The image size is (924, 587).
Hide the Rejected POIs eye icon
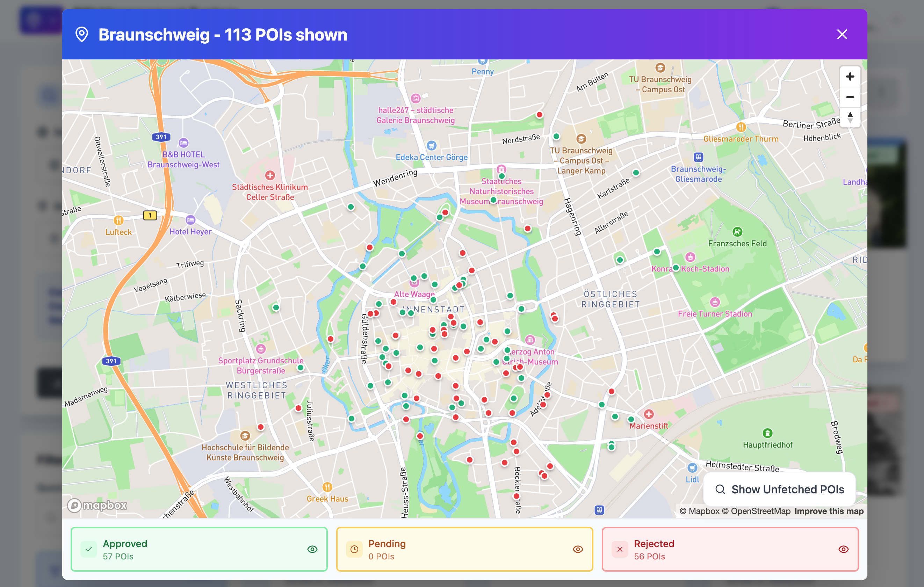coord(843,549)
